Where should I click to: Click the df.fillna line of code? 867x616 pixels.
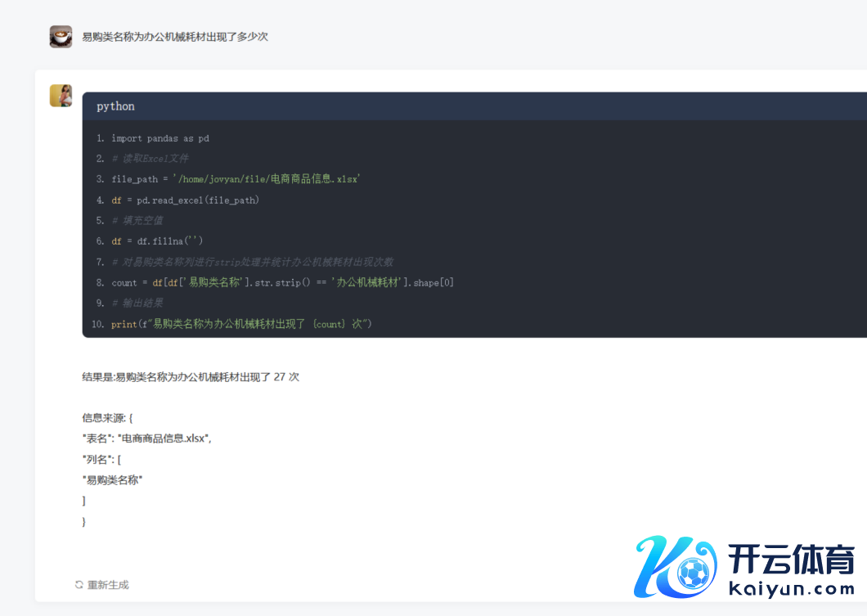pos(157,241)
